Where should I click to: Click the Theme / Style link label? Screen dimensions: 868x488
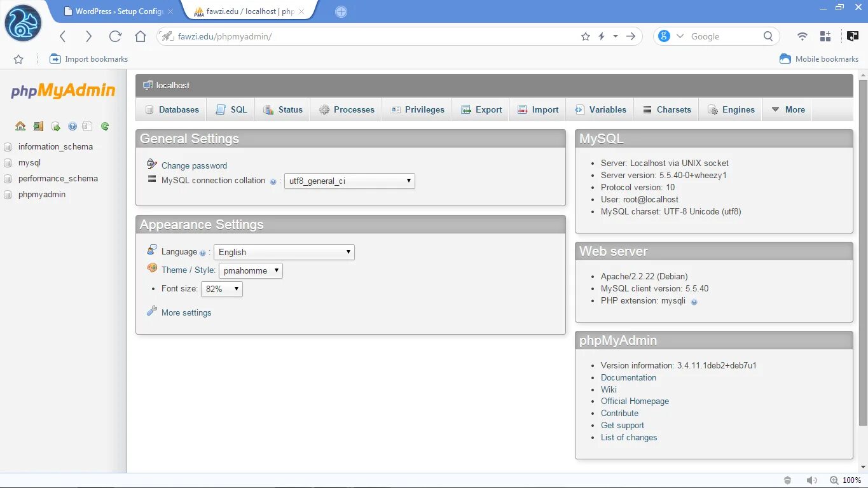pyautogui.click(x=188, y=270)
